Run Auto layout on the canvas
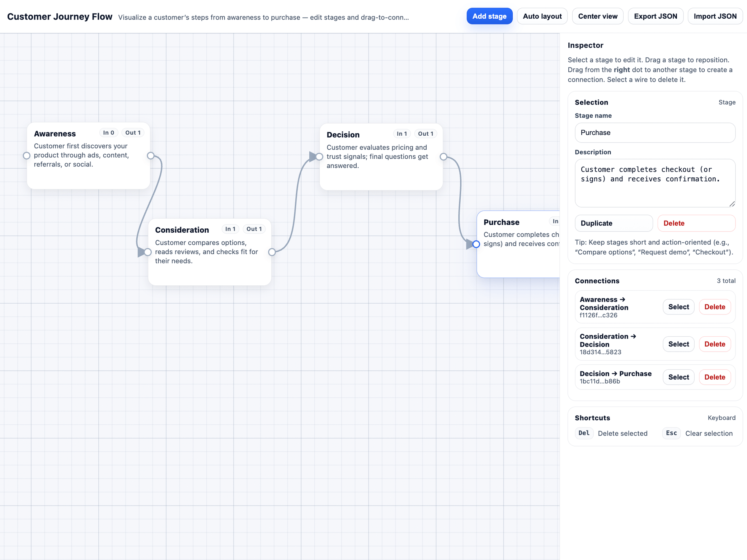 (542, 16)
